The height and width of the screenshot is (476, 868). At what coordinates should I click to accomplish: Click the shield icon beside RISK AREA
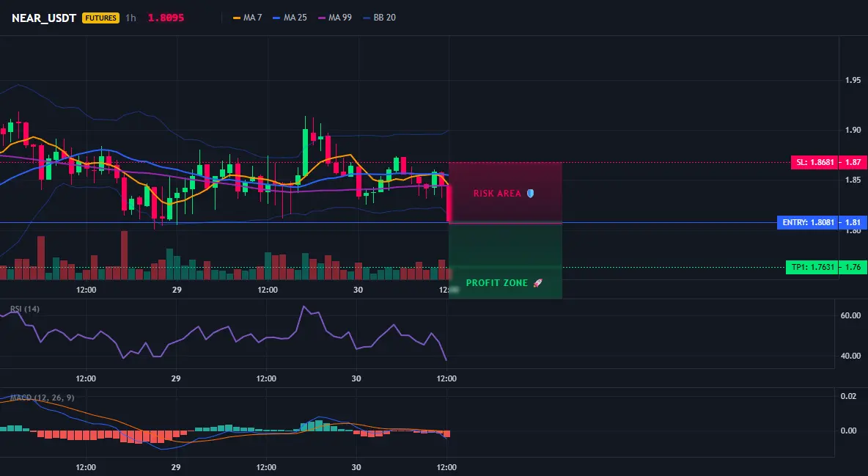[x=530, y=194]
